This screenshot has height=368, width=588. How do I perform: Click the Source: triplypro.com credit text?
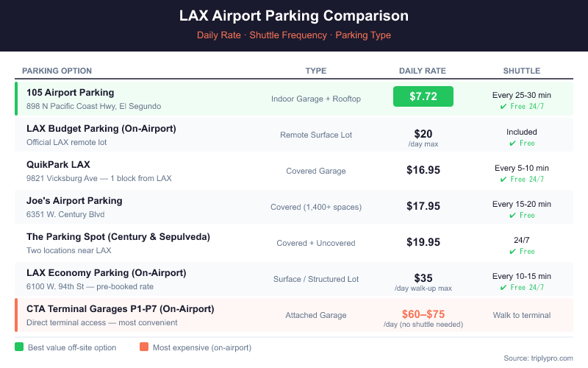539,358
